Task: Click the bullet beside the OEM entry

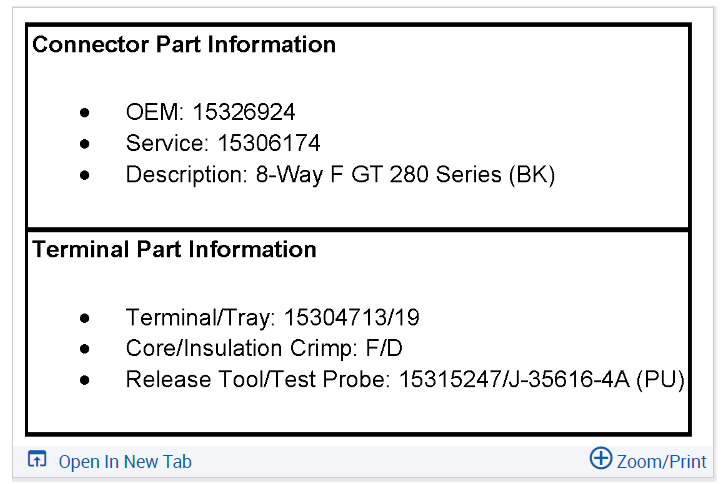Action: click(85, 112)
